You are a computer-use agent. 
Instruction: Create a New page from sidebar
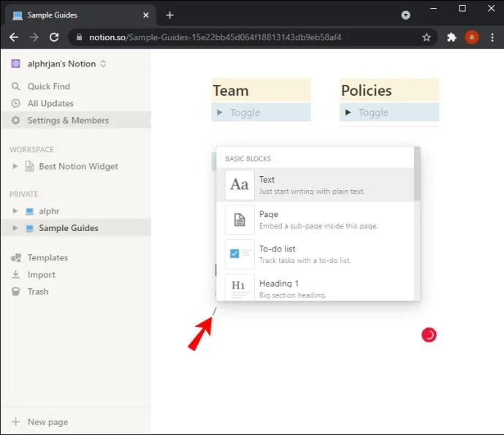click(x=75, y=422)
